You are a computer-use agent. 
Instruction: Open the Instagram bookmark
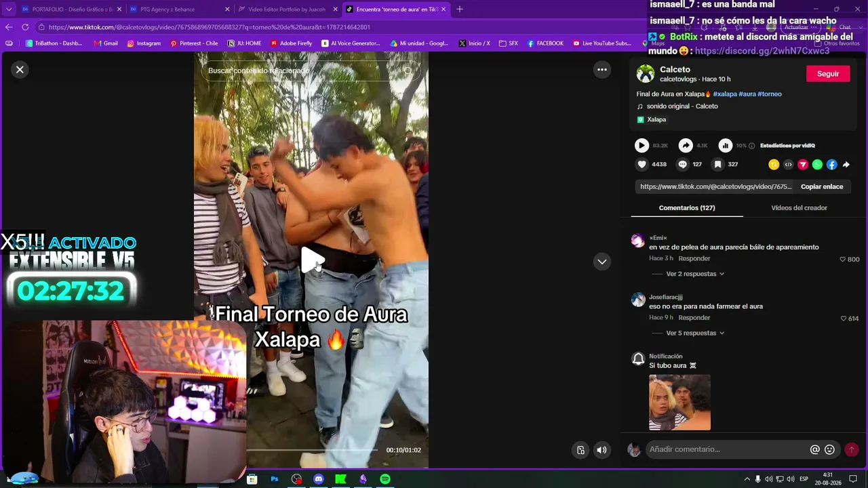click(144, 43)
